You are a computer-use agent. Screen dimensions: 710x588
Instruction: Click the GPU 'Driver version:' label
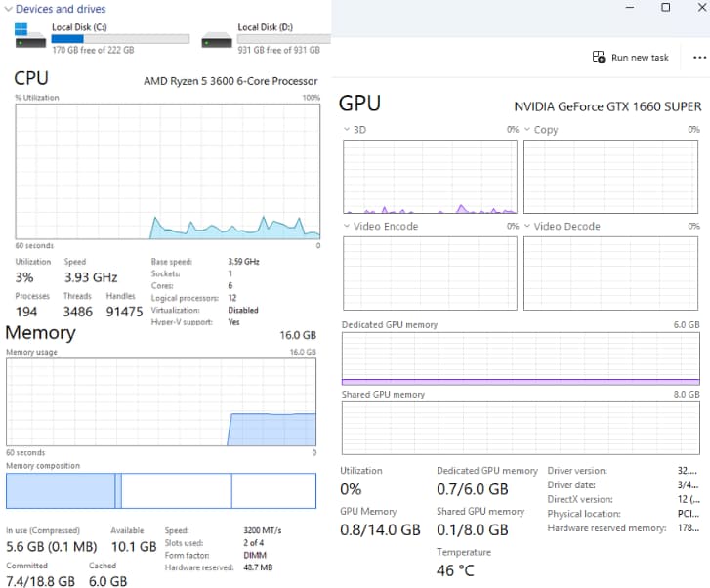(577, 471)
